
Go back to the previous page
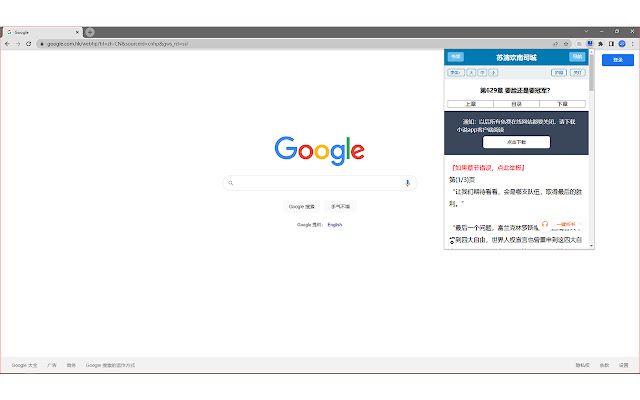7,44
